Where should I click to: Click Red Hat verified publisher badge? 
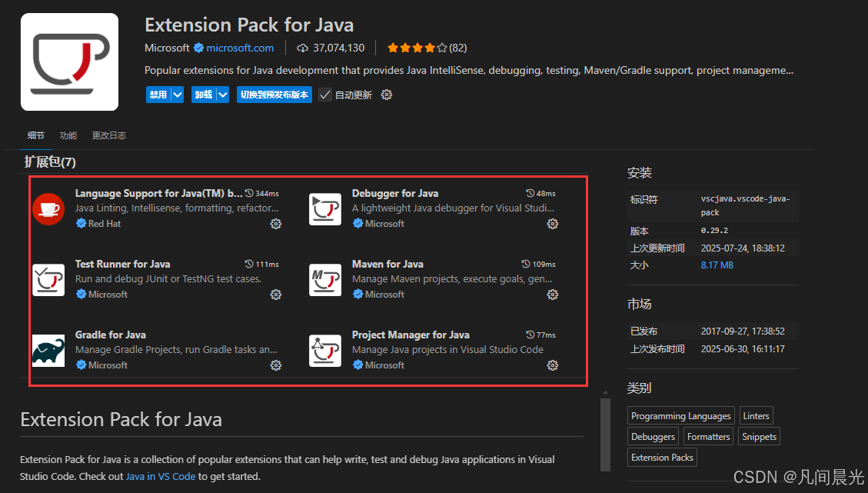point(81,223)
